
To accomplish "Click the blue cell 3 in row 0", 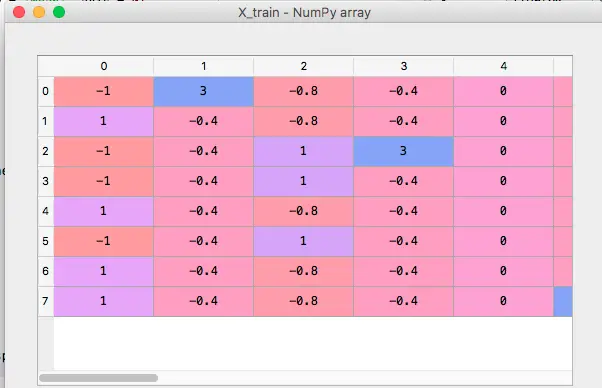I will click(203, 91).
